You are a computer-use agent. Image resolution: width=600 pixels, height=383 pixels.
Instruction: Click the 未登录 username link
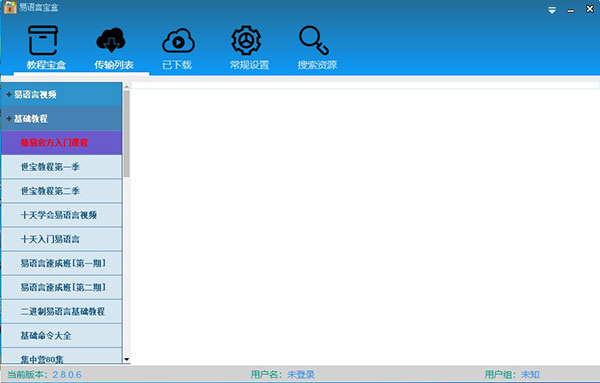[301, 375]
